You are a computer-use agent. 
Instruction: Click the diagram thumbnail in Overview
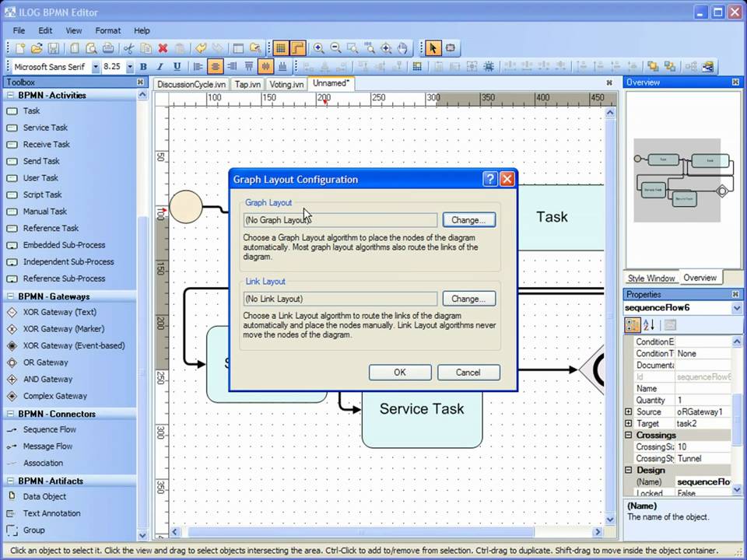click(x=683, y=180)
